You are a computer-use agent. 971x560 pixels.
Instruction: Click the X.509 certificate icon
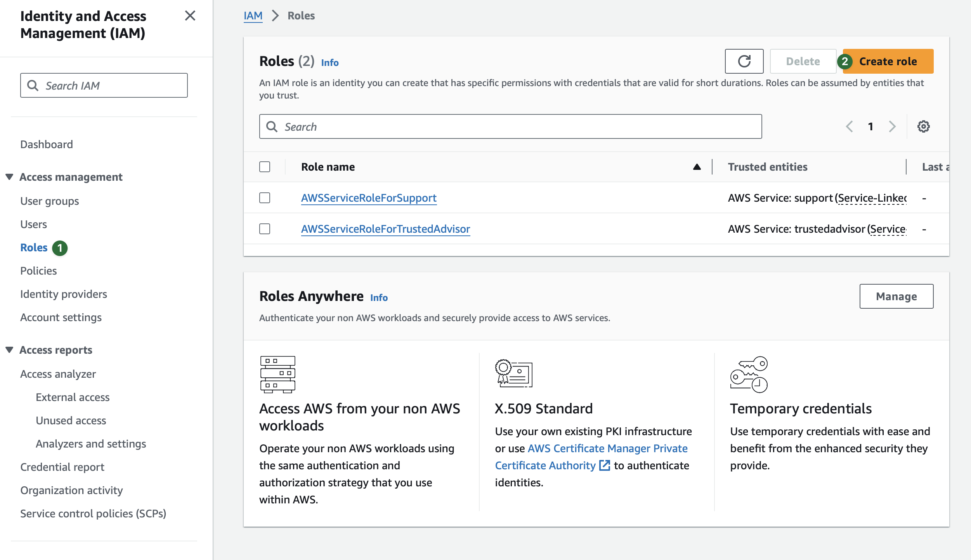[513, 373]
